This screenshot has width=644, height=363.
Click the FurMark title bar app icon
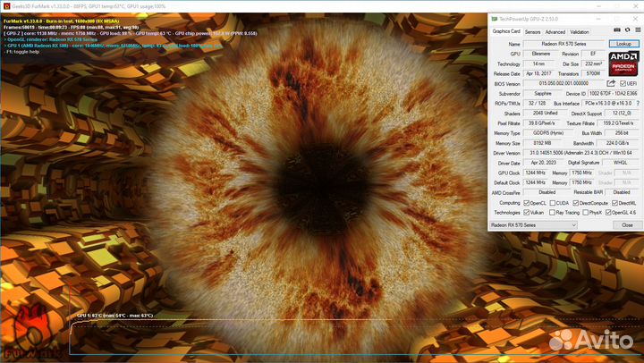click(x=4, y=4)
